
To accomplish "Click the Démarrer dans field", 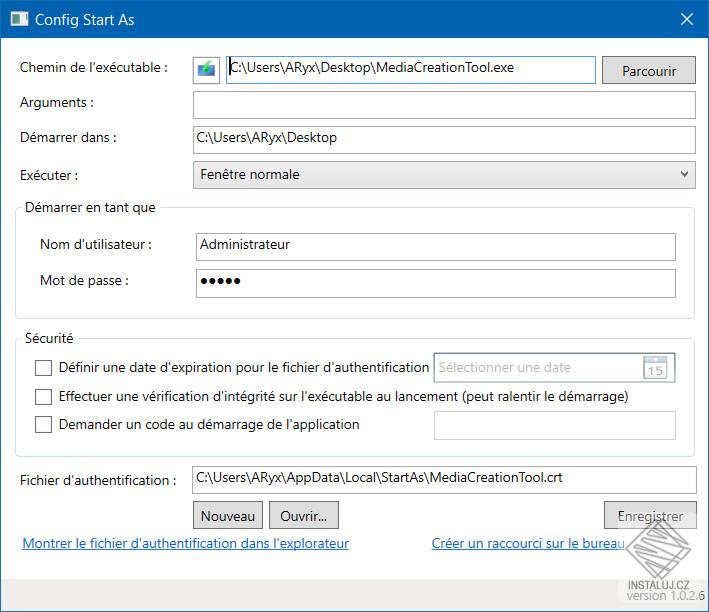I will coord(444,140).
